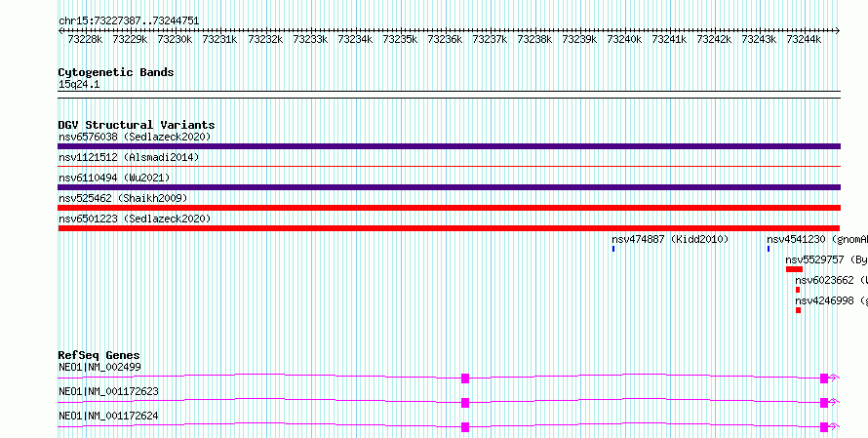Viewport: 868px width, 438px height.
Task: Click ruler position 73241k
Action: tap(669, 39)
